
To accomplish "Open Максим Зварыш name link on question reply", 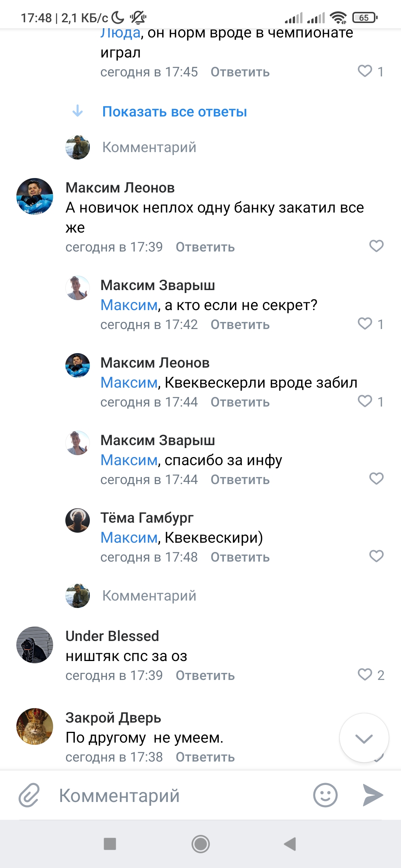I will click(157, 285).
